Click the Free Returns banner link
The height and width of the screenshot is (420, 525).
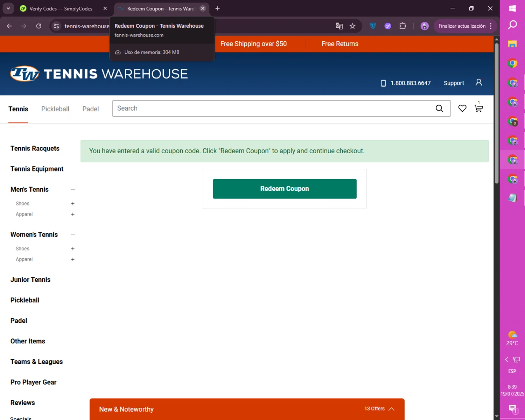click(x=340, y=44)
